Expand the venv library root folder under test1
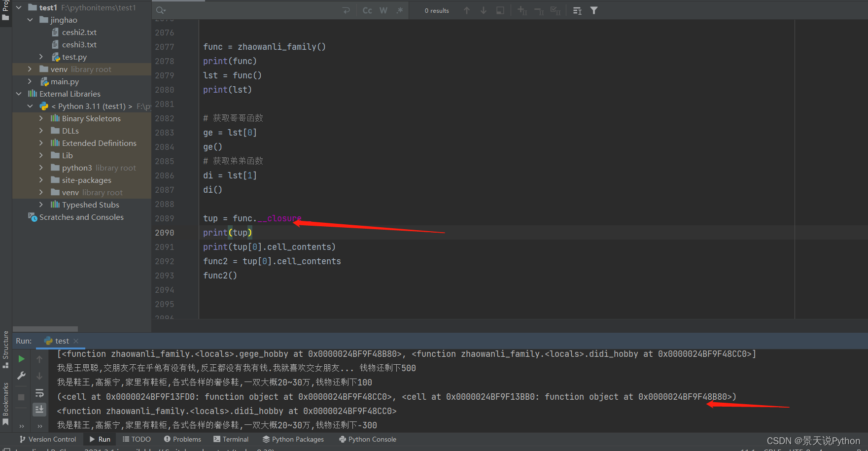The height and width of the screenshot is (451, 868). [x=30, y=69]
